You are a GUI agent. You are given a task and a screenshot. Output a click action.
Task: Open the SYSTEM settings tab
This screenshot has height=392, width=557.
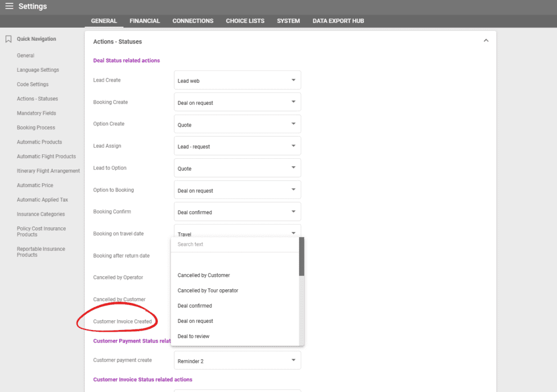(x=288, y=21)
